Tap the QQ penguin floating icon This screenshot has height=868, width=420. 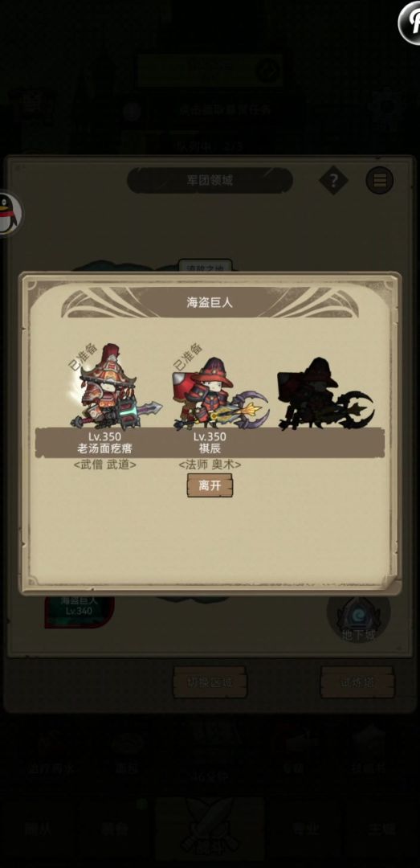point(8,214)
